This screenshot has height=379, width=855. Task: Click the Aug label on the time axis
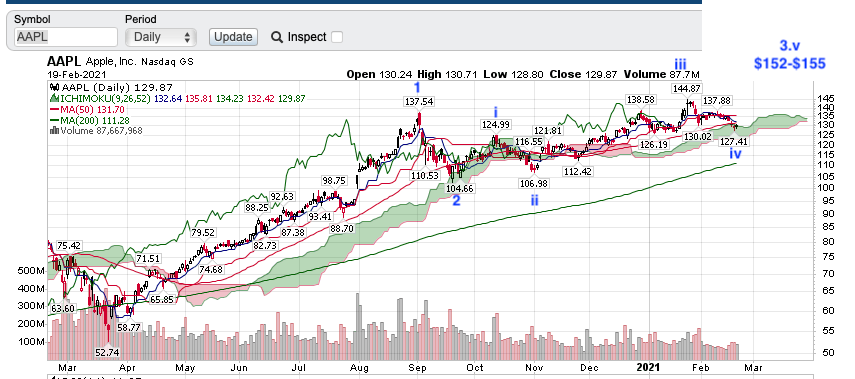click(x=359, y=368)
